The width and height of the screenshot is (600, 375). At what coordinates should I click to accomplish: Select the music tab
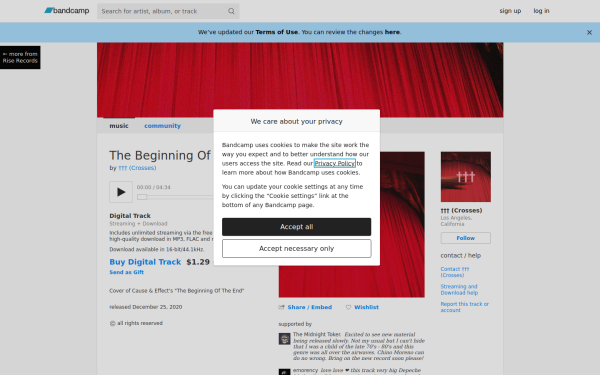click(x=119, y=126)
